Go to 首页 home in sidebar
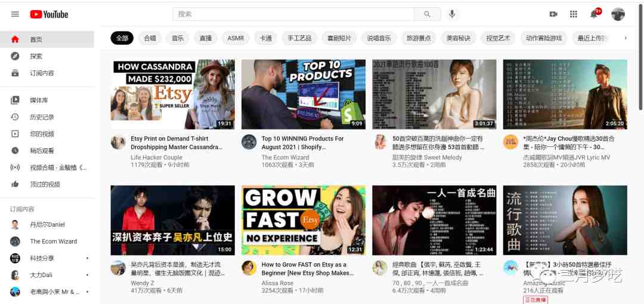Image resolution: width=644 pixels, height=304 pixels. pyautogui.click(x=47, y=39)
